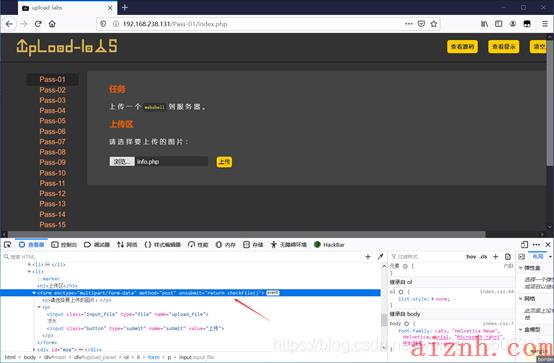This screenshot has height=363, width=554.
Task: Click the event badge on form node
Action: click(272, 293)
